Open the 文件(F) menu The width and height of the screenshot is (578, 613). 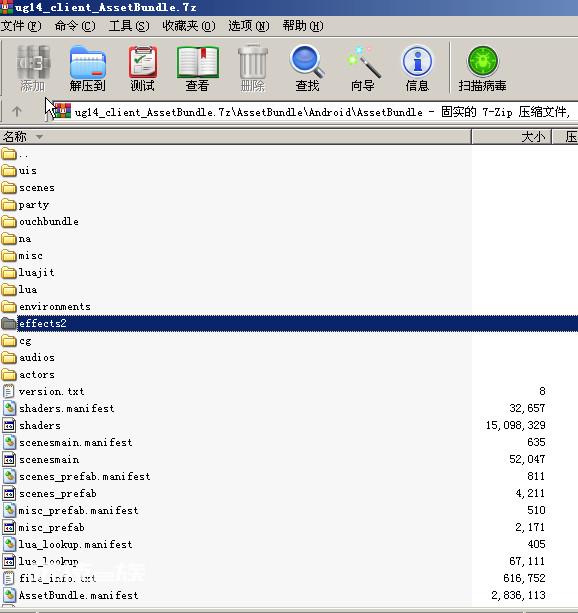click(x=21, y=26)
